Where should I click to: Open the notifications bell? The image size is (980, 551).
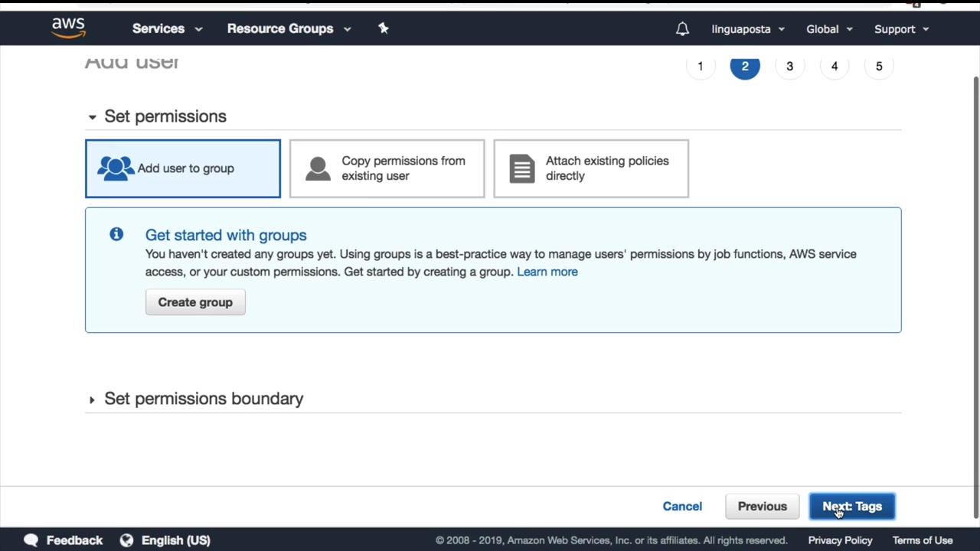point(682,29)
